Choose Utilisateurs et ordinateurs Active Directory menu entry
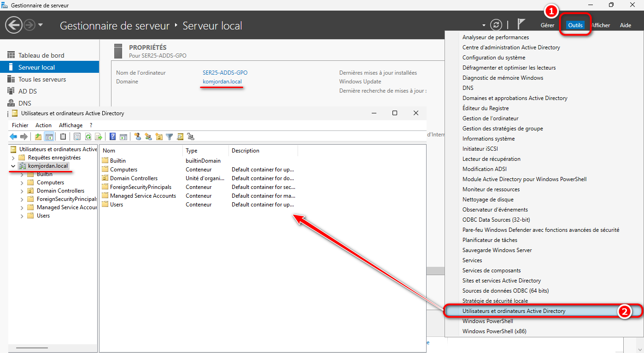Image resolution: width=644 pixels, height=353 pixels. point(544,311)
